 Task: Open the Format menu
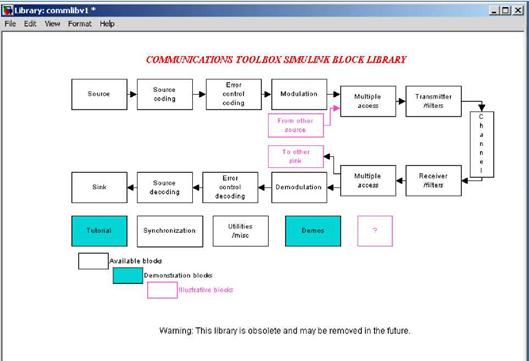(80, 24)
